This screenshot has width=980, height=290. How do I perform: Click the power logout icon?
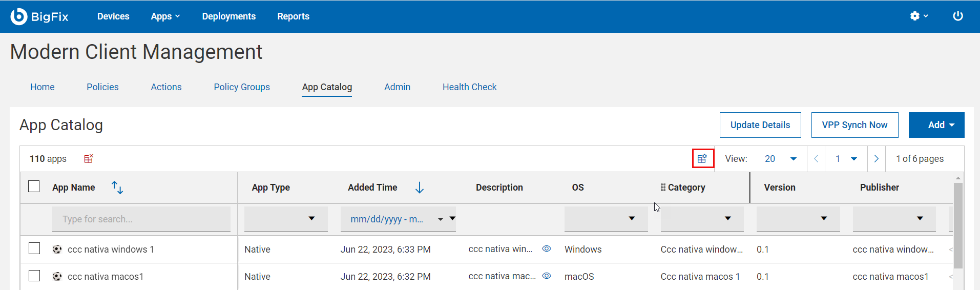click(x=957, y=16)
